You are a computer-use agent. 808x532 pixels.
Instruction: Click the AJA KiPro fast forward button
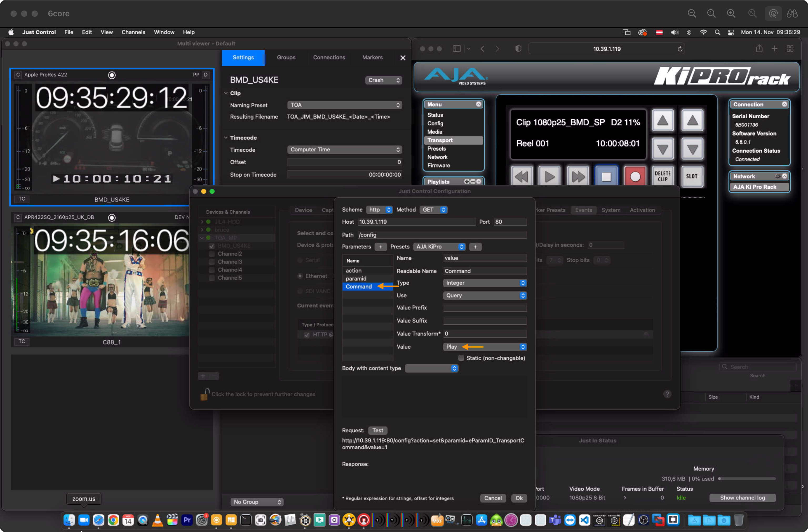click(x=578, y=176)
